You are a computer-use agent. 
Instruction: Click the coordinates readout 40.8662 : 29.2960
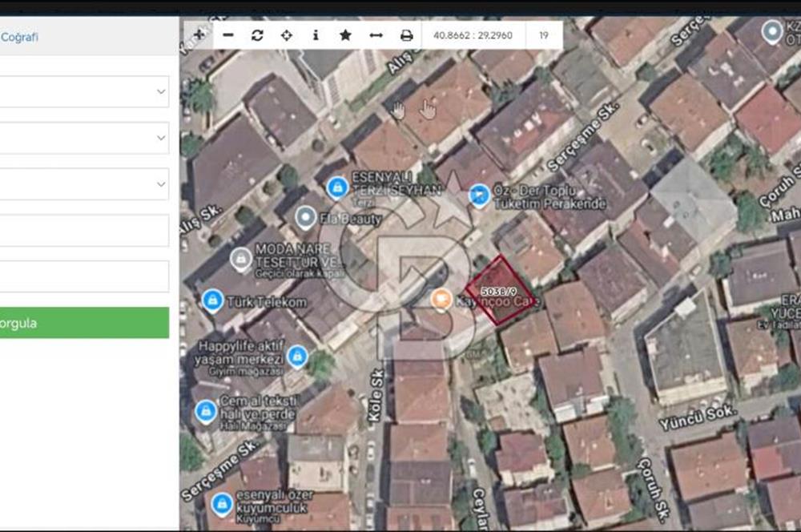pos(473,35)
